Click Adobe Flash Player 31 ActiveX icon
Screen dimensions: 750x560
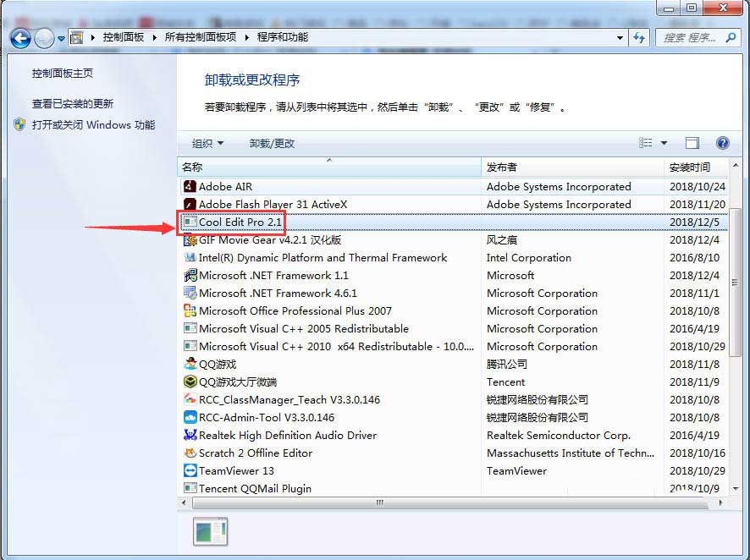click(190, 204)
